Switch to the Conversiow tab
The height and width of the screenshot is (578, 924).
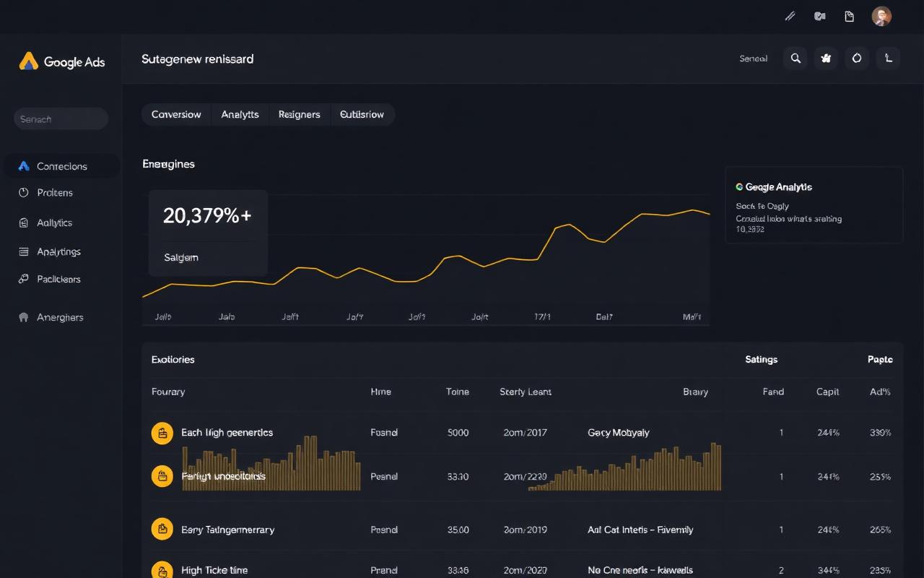click(x=176, y=114)
